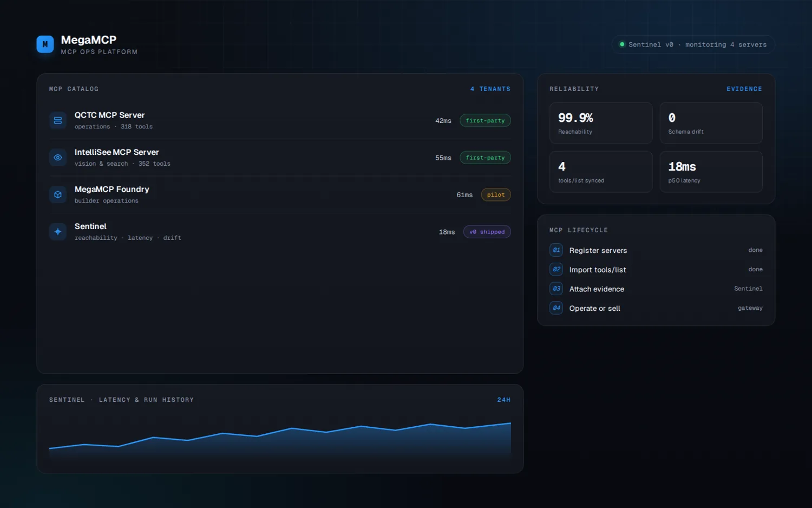Click the QCTC MCP Server stack icon

58,120
